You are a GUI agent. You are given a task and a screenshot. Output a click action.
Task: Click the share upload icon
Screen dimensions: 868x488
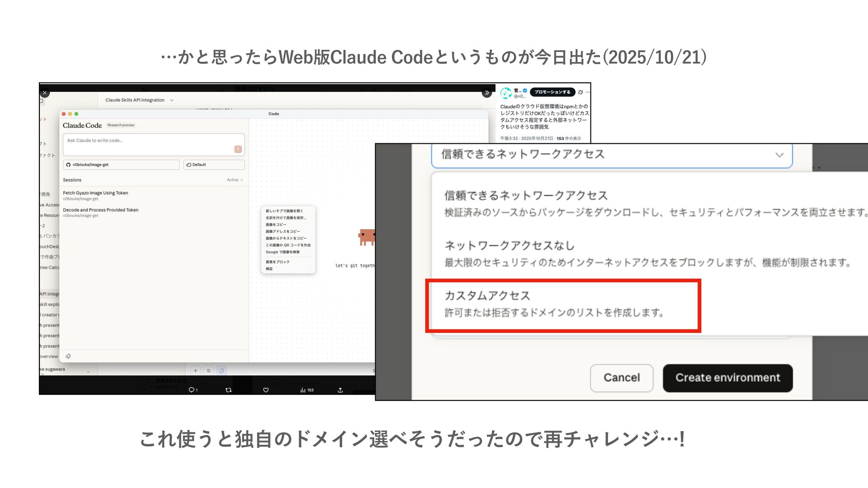(340, 390)
